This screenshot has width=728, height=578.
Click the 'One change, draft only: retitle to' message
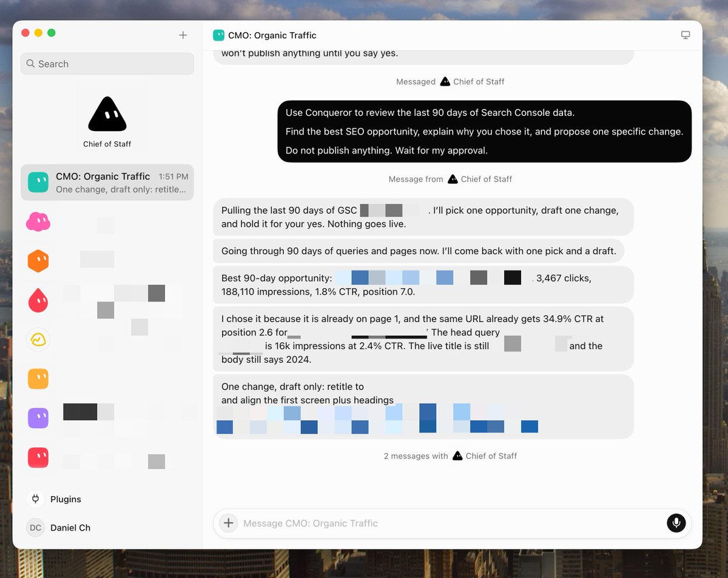point(423,407)
